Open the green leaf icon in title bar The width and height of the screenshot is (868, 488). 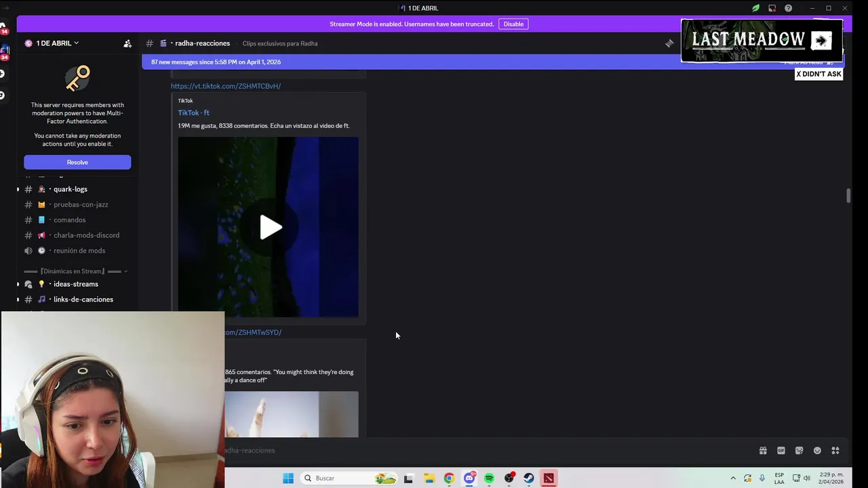(x=755, y=8)
